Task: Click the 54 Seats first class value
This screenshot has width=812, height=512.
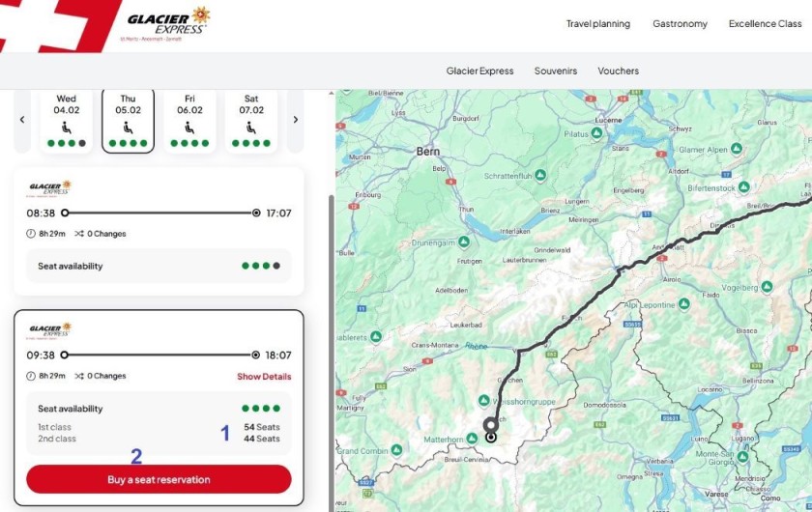Action: pos(262,427)
